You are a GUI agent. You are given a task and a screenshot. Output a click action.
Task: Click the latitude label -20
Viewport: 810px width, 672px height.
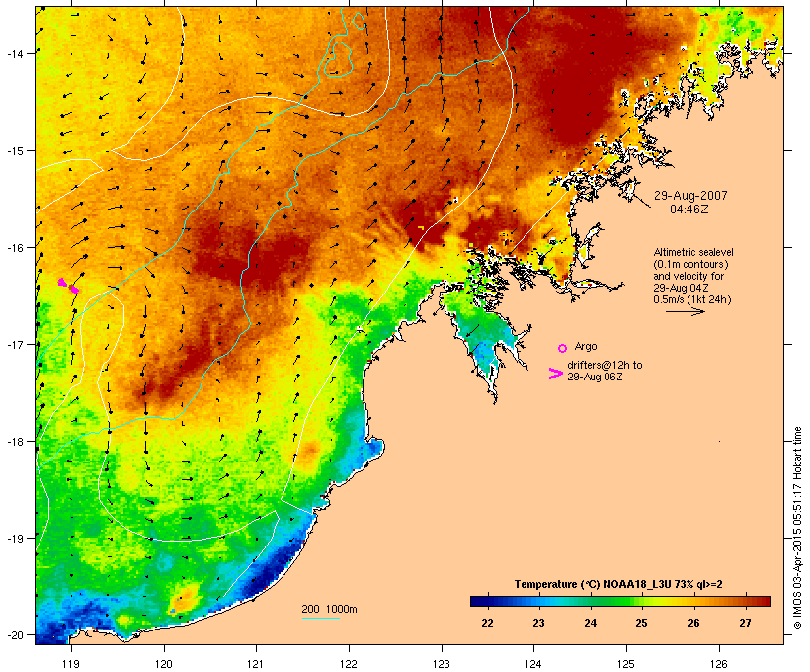coord(14,634)
